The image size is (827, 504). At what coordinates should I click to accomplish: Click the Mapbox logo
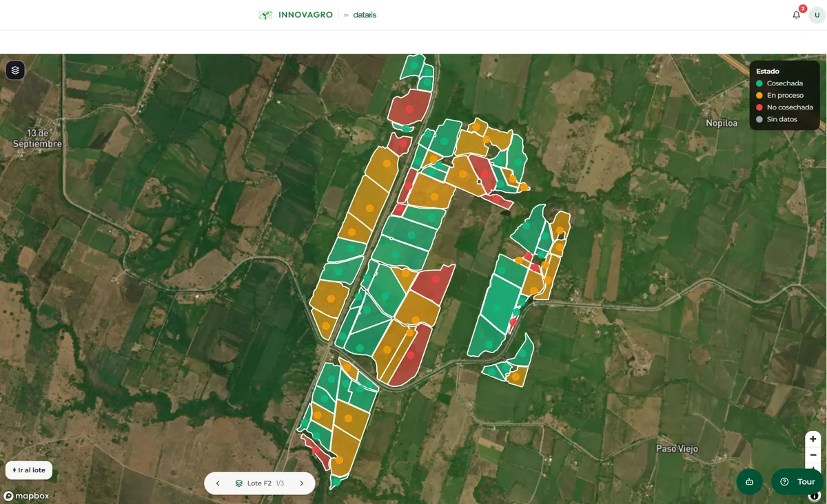pos(26,496)
